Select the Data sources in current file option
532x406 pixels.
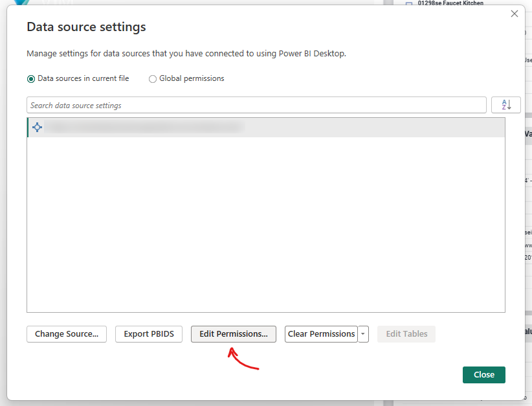click(31, 79)
